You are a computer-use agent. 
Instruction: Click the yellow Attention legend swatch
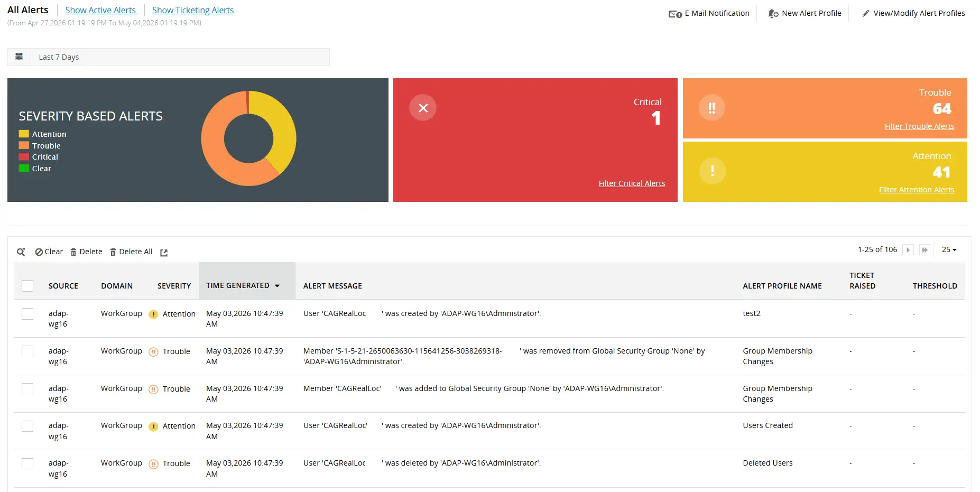(x=24, y=134)
